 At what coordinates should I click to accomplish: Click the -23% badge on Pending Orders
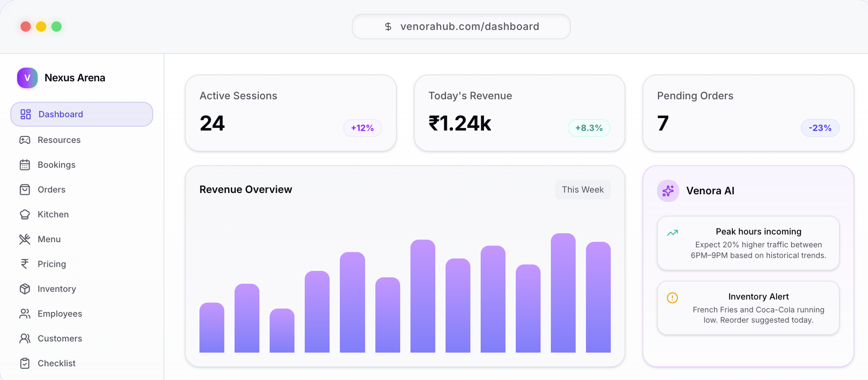(x=820, y=128)
